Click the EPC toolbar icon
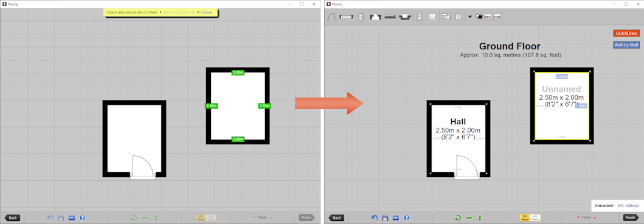 [x=488, y=17]
